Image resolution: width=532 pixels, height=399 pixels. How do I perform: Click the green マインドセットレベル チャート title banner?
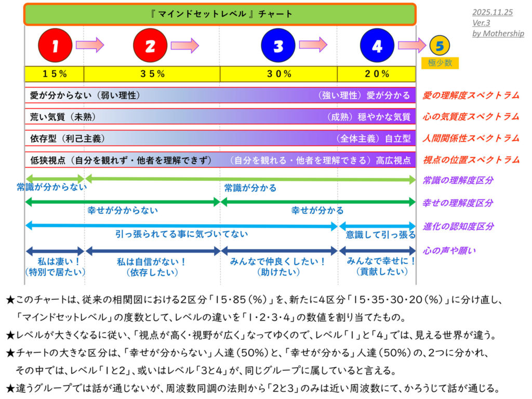(219, 14)
